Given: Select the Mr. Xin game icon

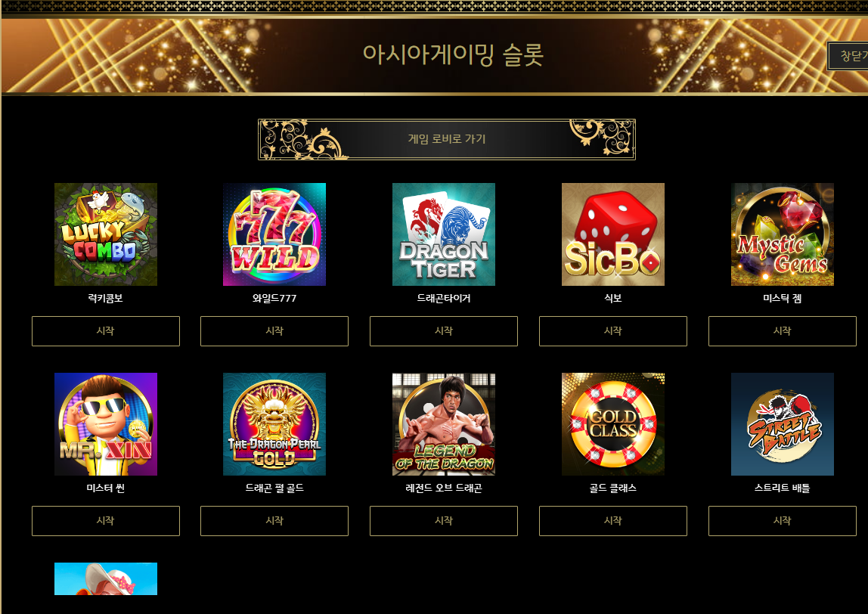Looking at the screenshot, I should [106, 424].
